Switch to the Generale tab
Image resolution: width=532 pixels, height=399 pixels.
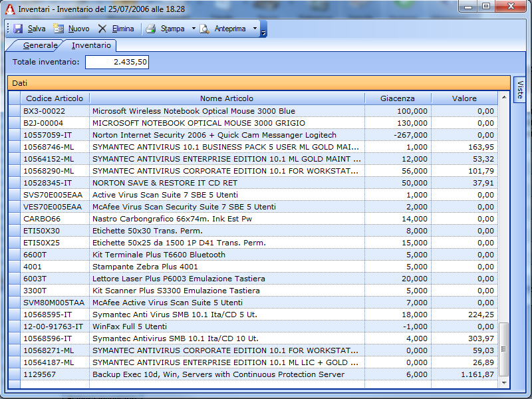point(40,45)
